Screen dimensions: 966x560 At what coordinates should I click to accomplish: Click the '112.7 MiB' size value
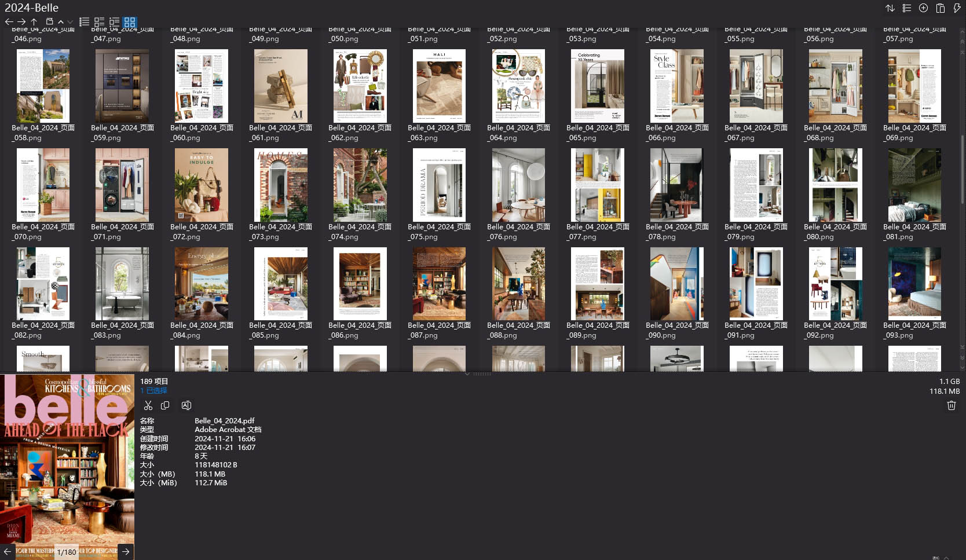211,483
